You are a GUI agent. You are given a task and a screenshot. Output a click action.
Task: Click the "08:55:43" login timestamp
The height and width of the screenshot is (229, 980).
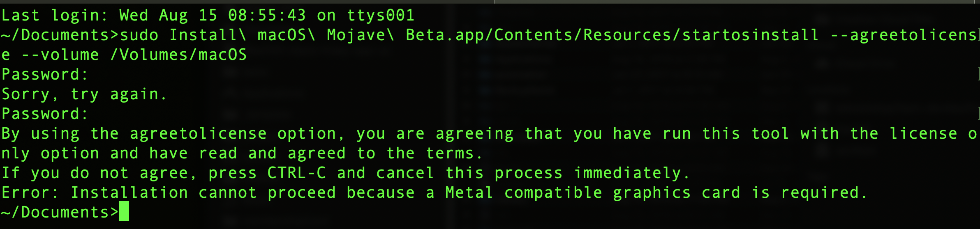[267, 16]
